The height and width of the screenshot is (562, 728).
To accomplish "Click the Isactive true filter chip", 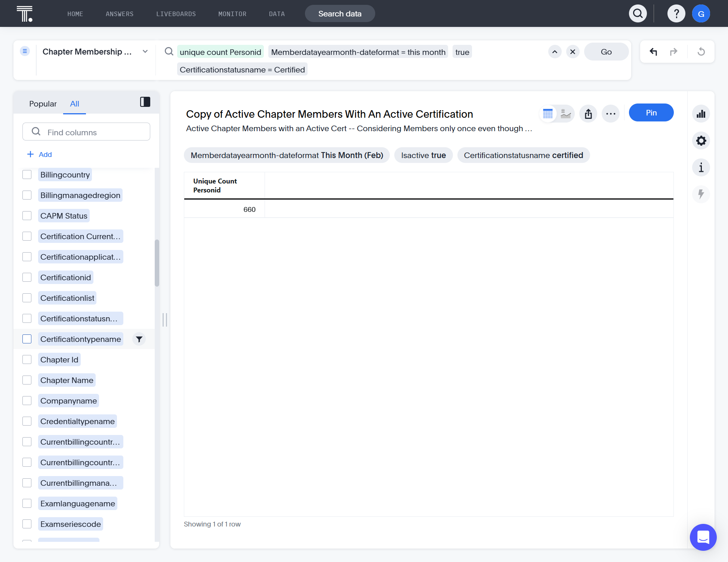I will (x=423, y=155).
